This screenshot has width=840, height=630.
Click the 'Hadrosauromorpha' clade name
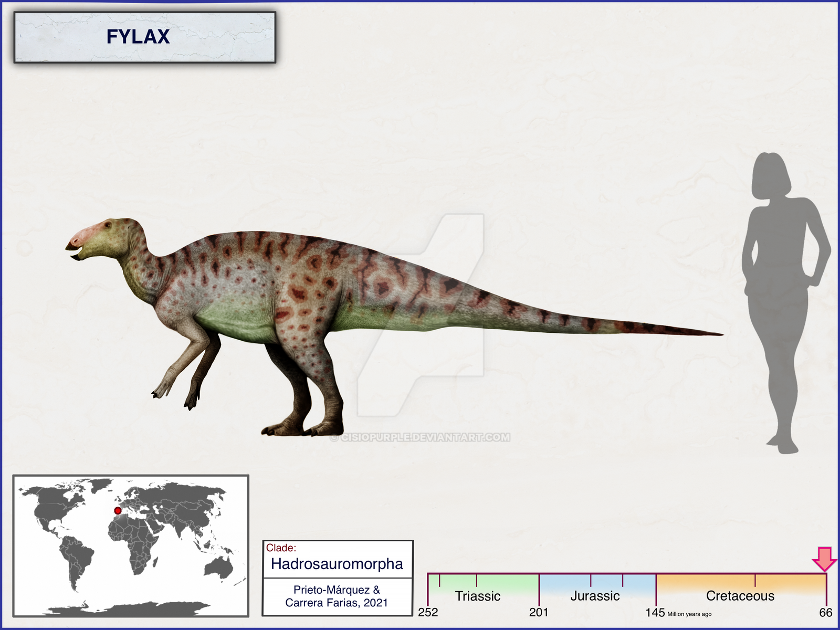pos(337,564)
